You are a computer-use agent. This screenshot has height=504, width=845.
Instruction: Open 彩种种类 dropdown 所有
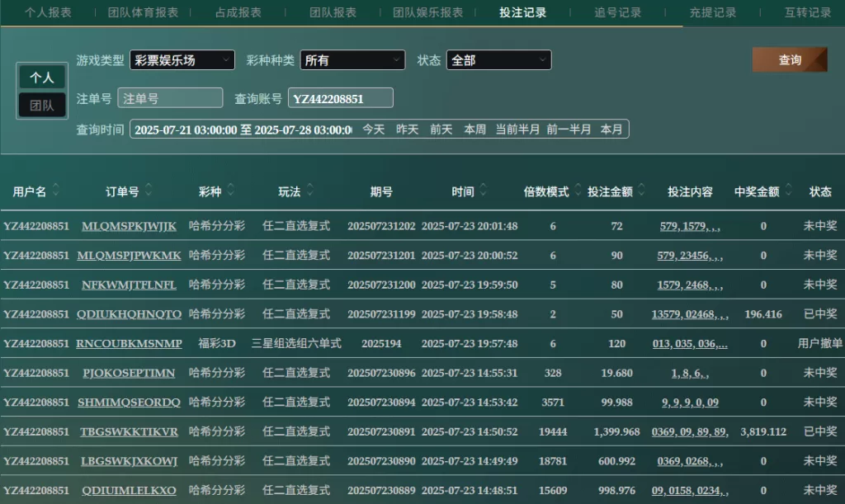pyautogui.click(x=352, y=60)
